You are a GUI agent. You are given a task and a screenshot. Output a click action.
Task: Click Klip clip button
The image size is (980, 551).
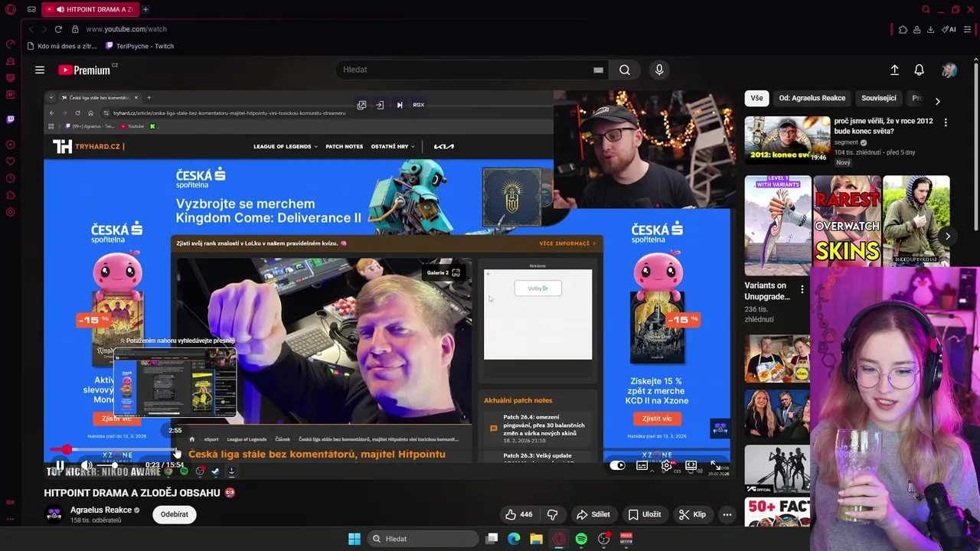pyautogui.click(x=692, y=514)
